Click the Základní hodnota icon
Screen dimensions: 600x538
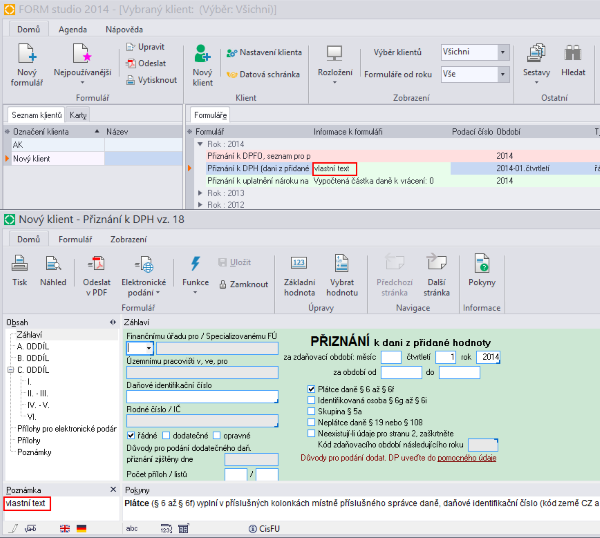pyautogui.click(x=299, y=263)
